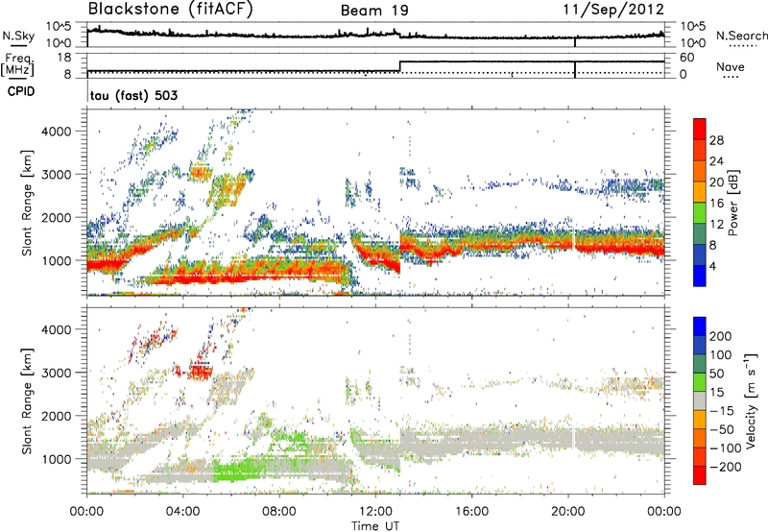Click the '28' tick on the power color bar
The image size is (768, 532).
pos(716,140)
